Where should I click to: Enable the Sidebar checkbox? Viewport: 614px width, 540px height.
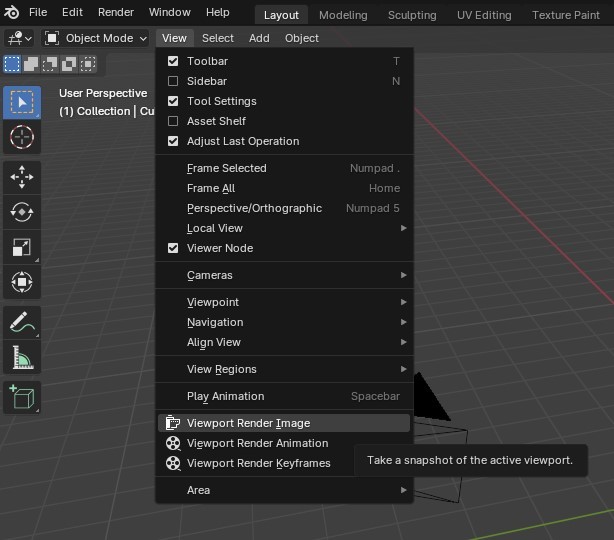[173, 81]
